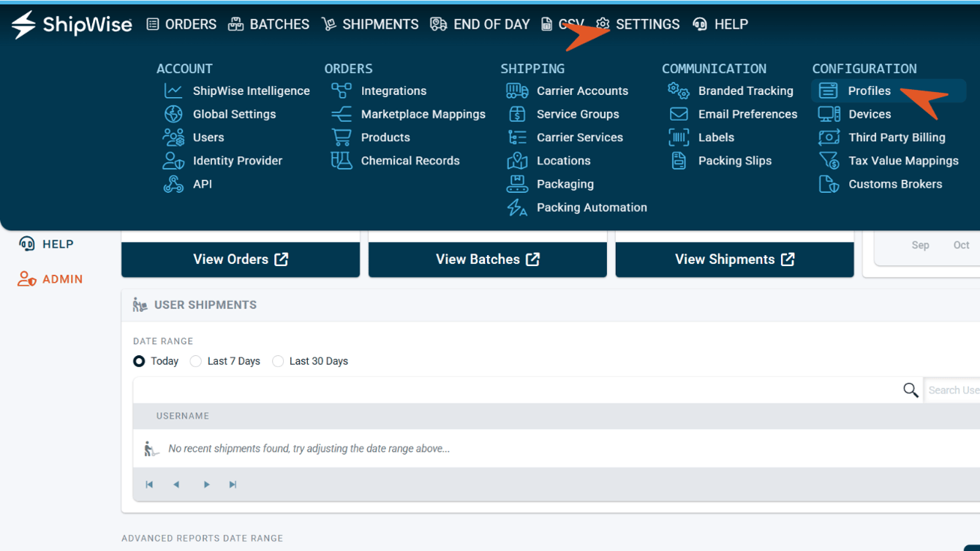Open Marketplace Mappings settings
Screen dimensions: 980x551
[x=408, y=114]
